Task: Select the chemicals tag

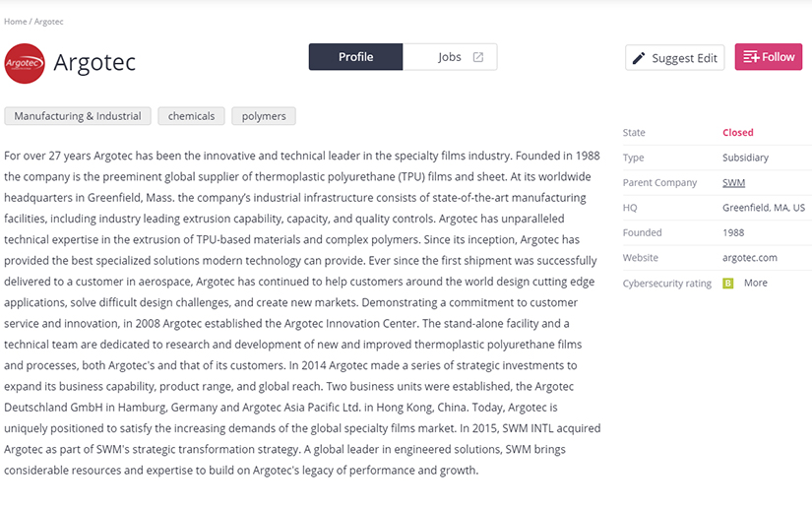Action: click(x=191, y=116)
